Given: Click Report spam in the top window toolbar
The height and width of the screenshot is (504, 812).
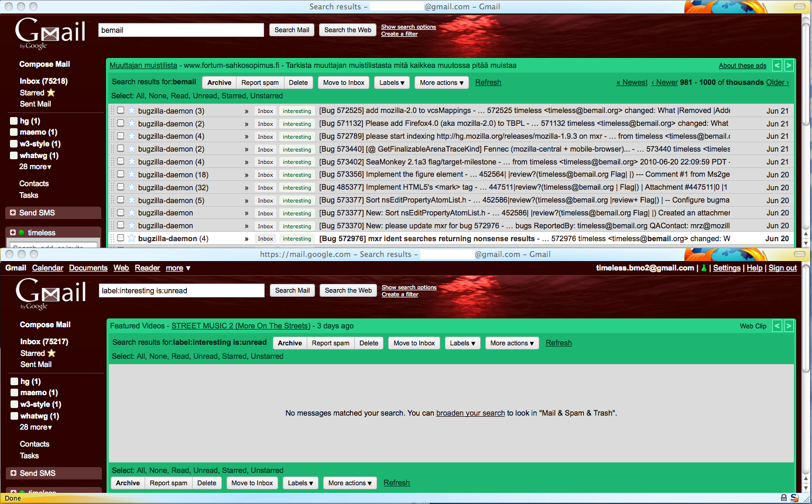Looking at the screenshot, I should point(260,83).
